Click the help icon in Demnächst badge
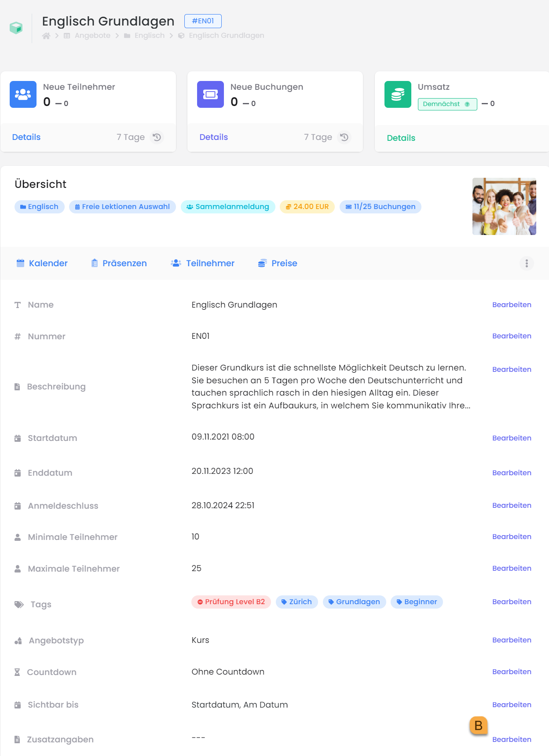Viewport: 549px width, 756px height. 467,104
